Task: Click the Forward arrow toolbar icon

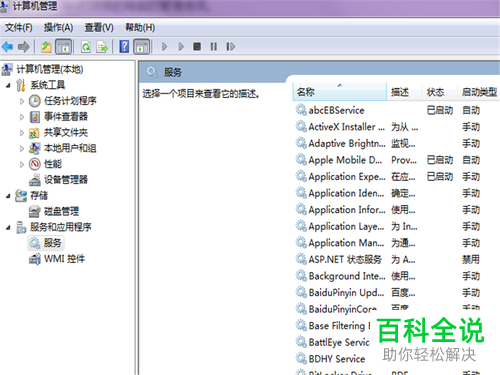Action: [24, 47]
